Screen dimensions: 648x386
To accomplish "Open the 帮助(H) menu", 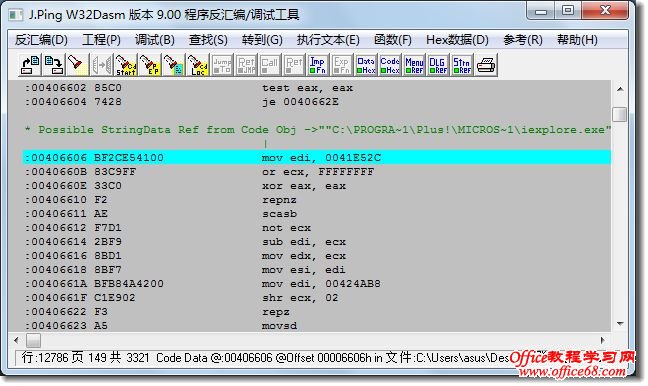I will (x=577, y=40).
